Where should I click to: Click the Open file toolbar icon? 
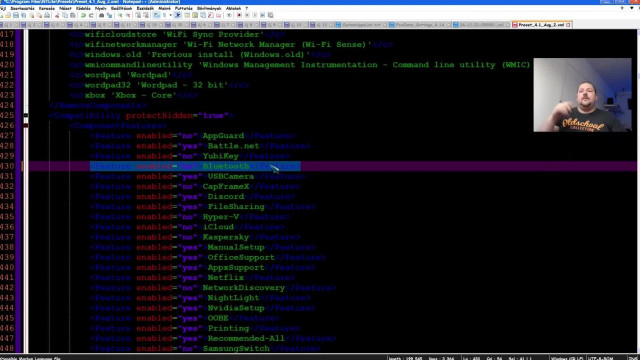[8, 15]
